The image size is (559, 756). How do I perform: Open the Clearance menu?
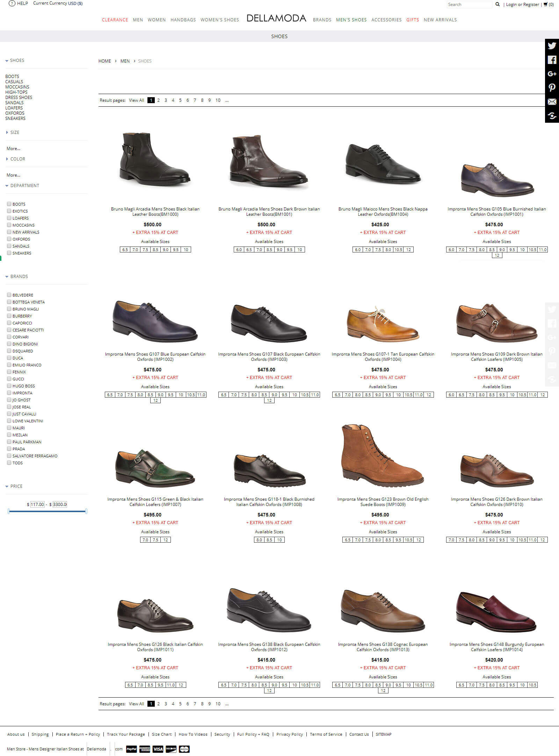point(115,20)
